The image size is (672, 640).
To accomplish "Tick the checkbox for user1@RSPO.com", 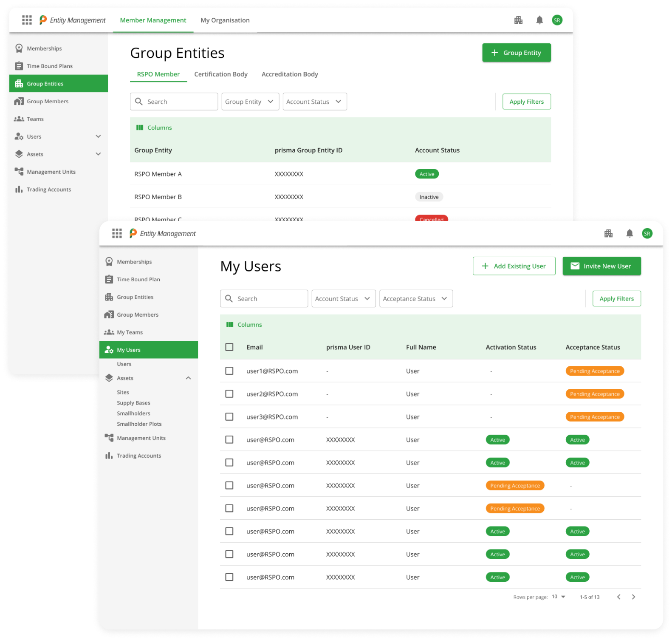I will (229, 371).
